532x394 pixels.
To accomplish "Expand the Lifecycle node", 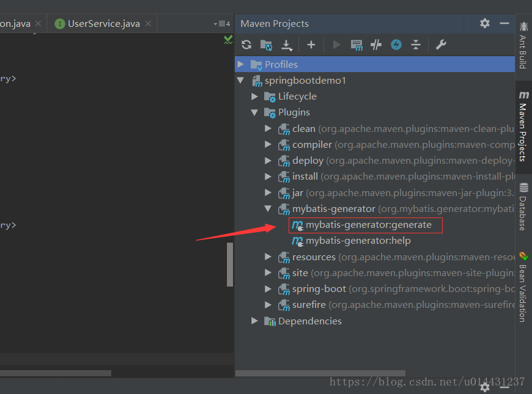I will [254, 97].
